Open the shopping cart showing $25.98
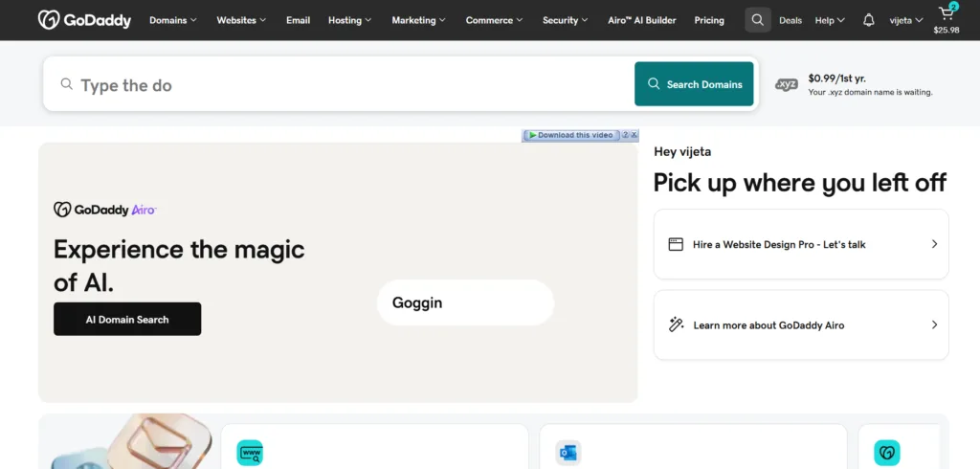Screen dimensions: 980x469 tap(947, 19)
